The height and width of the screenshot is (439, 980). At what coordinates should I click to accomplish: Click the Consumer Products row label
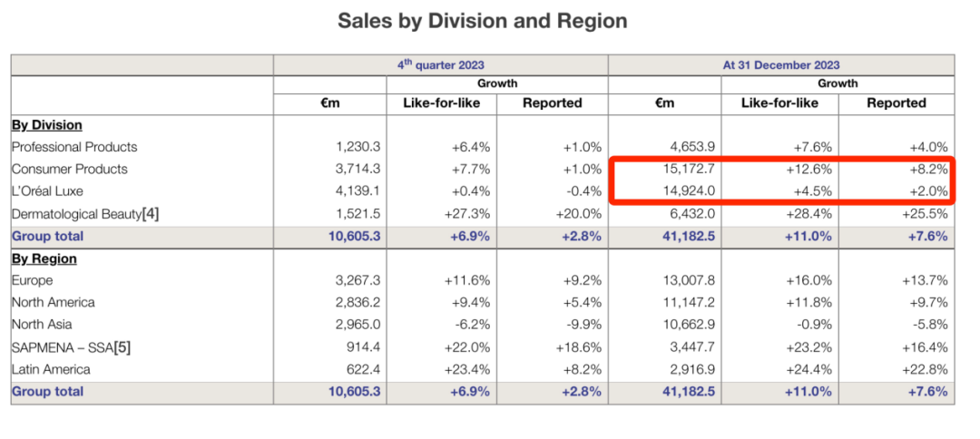tap(70, 170)
